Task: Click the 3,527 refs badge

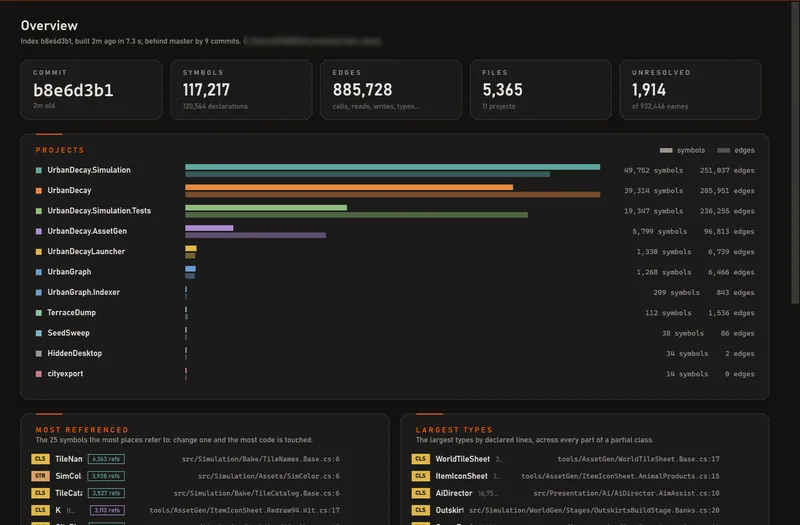Action: point(106,493)
